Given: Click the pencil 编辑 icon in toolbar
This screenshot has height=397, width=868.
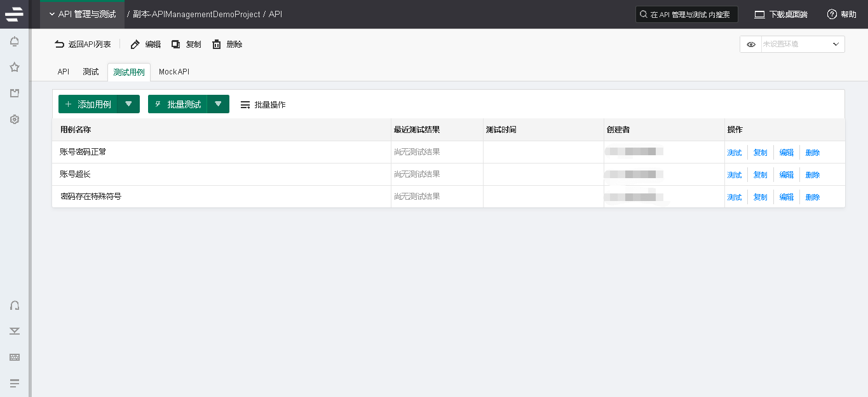Looking at the screenshot, I should pos(135,45).
